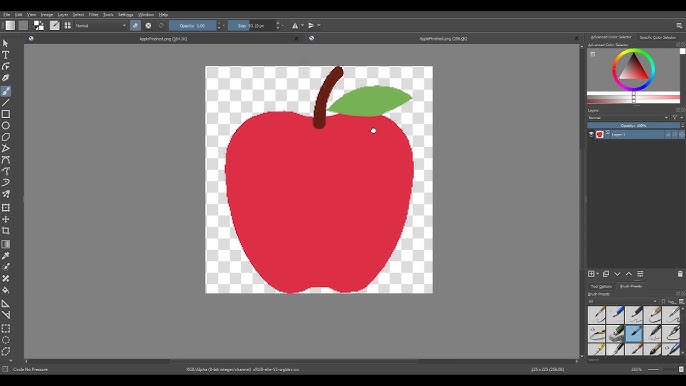
Task: Switch to the Tool Options tab
Action: [x=601, y=286]
